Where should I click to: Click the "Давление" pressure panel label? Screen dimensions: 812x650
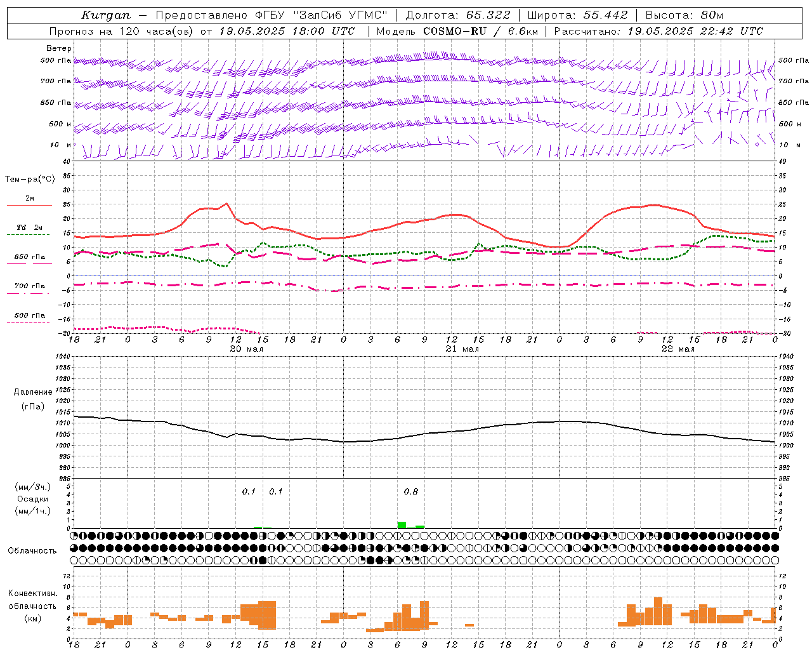point(32,392)
